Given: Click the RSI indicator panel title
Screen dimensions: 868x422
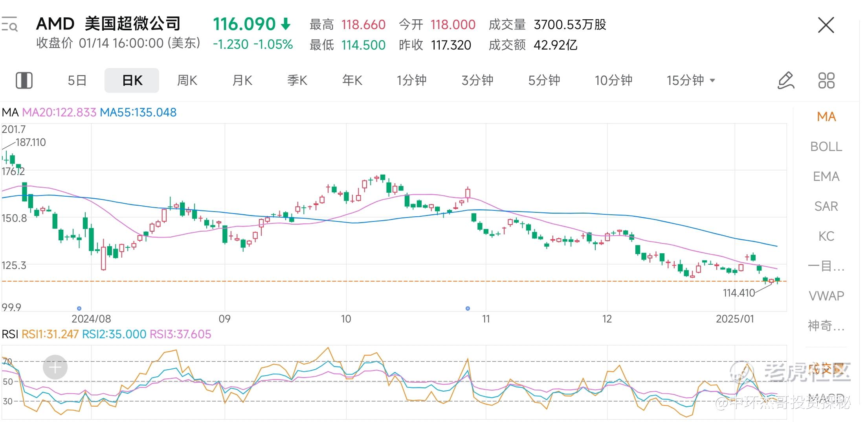Looking at the screenshot, I should click(x=10, y=334).
